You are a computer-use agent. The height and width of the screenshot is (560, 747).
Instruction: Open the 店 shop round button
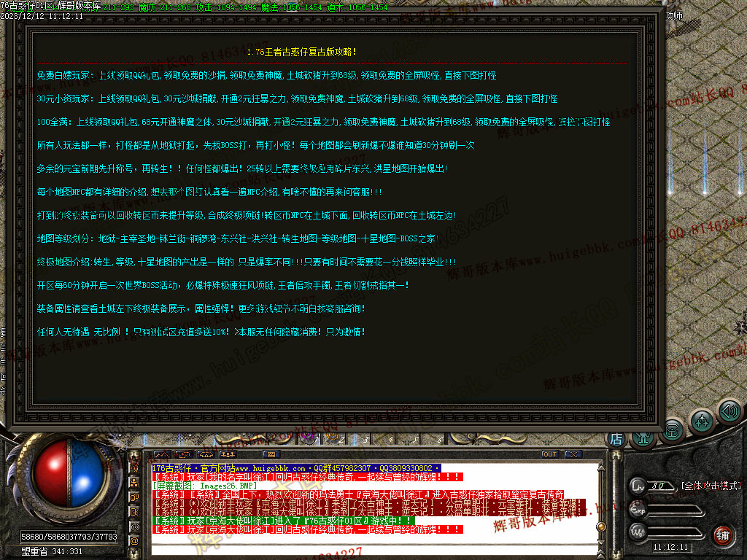click(616, 440)
